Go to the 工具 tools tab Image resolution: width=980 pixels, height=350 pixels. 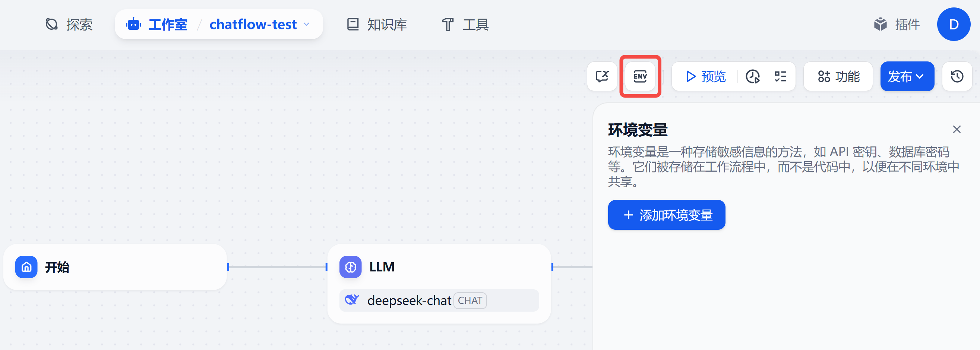pos(465,24)
